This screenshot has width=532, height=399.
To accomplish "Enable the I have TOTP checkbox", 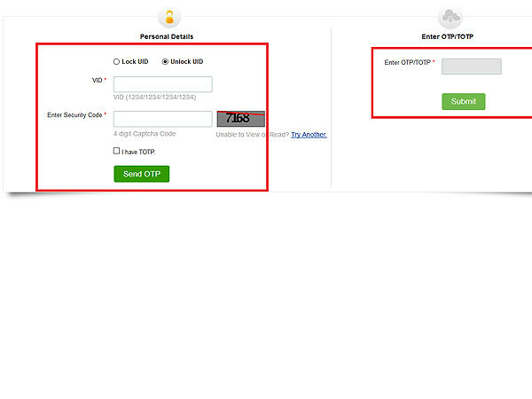I will pyautogui.click(x=116, y=151).
